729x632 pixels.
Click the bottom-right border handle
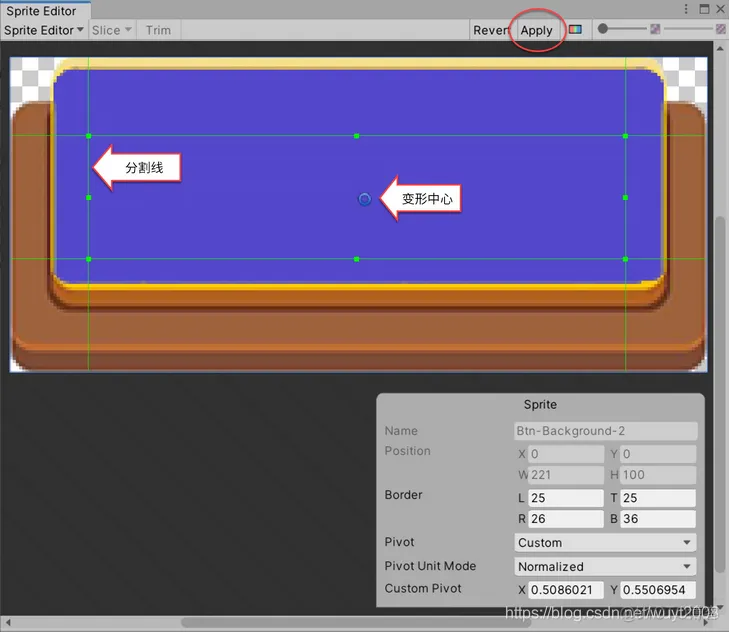pos(625,259)
